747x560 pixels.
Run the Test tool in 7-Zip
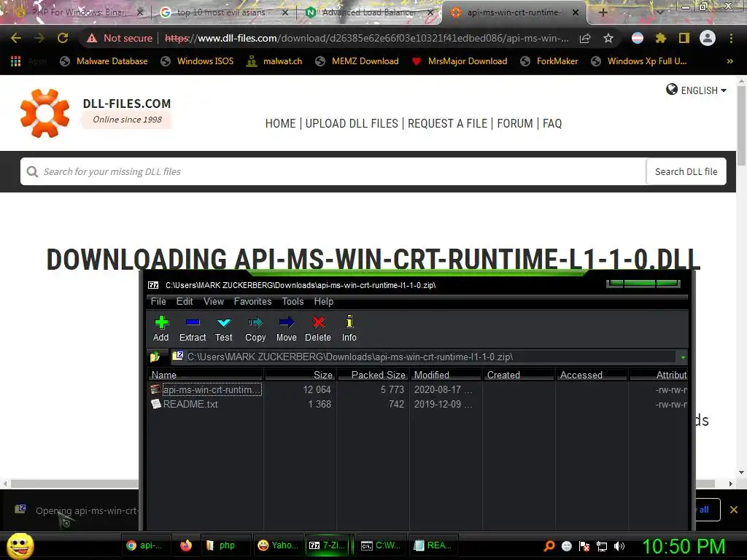click(223, 329)
